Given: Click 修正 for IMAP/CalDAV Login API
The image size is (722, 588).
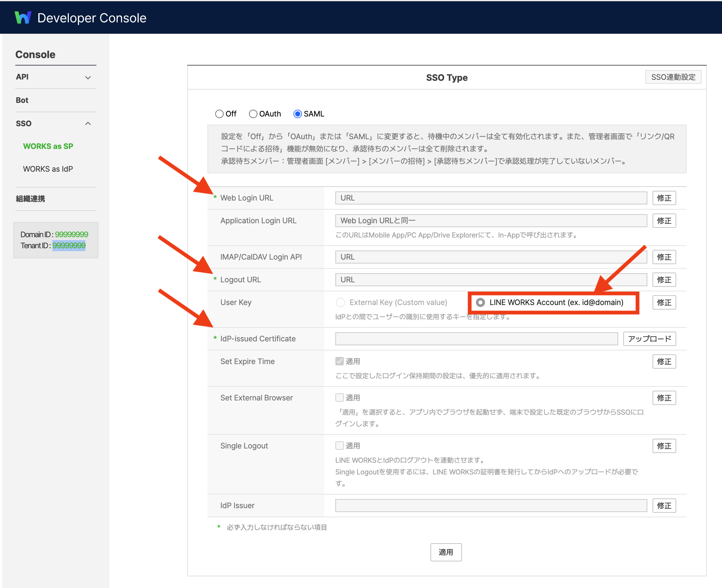Looking at the screenshot, I should point(664,257).
